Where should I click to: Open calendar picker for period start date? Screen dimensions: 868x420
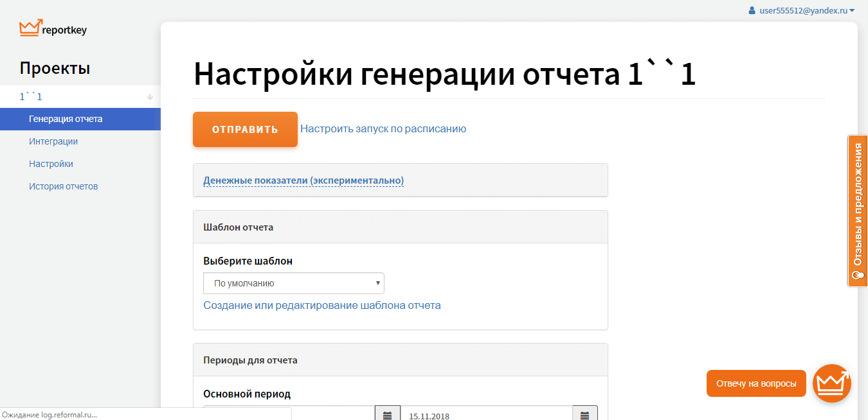(387, 414)
